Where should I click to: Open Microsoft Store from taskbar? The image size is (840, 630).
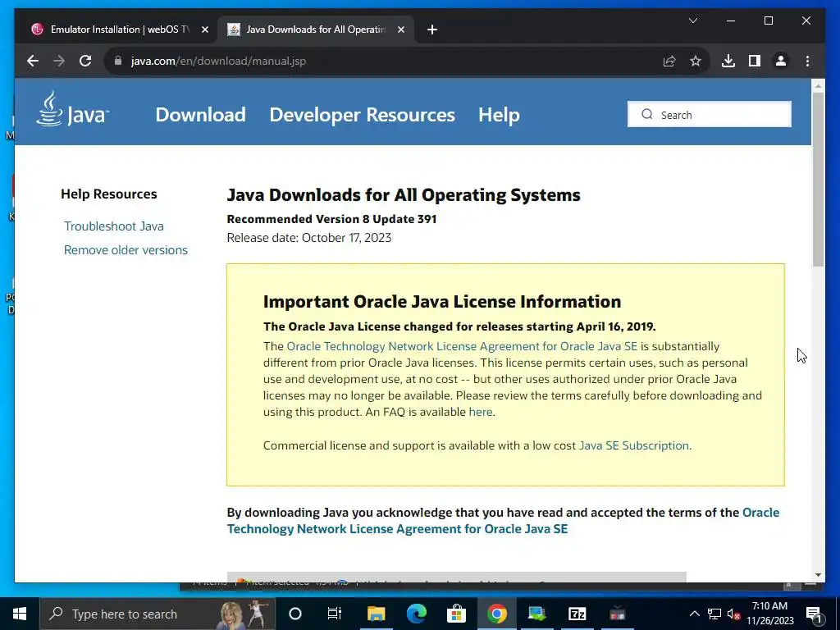pos(456,614)
